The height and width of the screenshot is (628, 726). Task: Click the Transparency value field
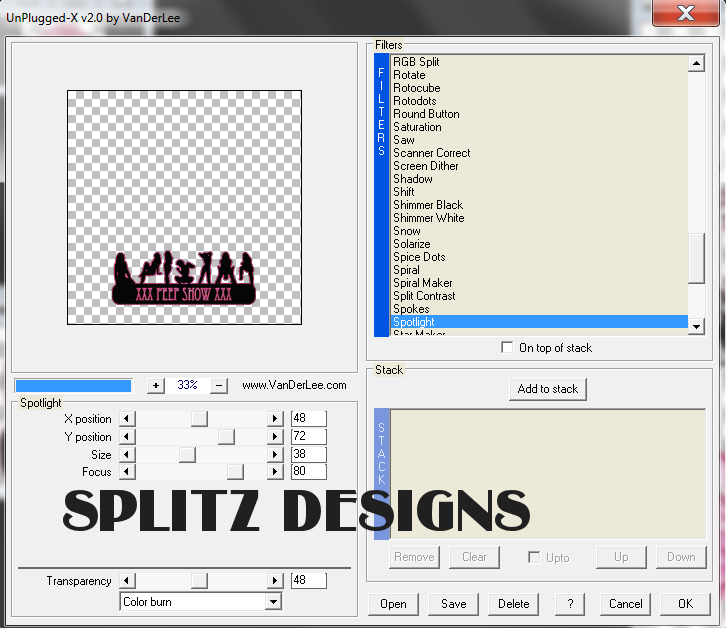tap(309, 580)
